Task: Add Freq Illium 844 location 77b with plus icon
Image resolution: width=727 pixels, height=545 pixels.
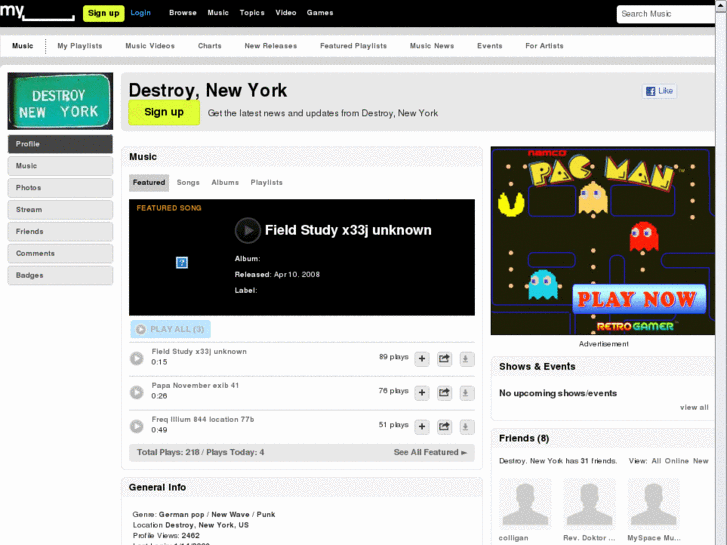Action: (x=421, y=427)
